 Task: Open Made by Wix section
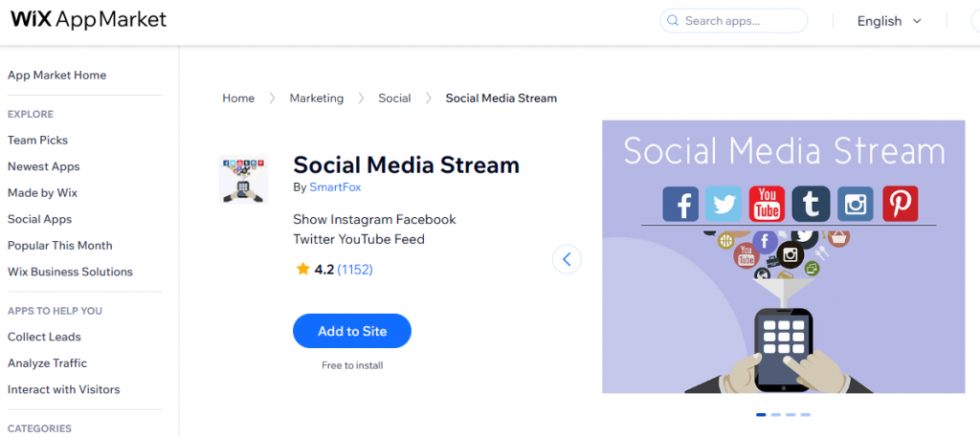[x=42, y=193]
